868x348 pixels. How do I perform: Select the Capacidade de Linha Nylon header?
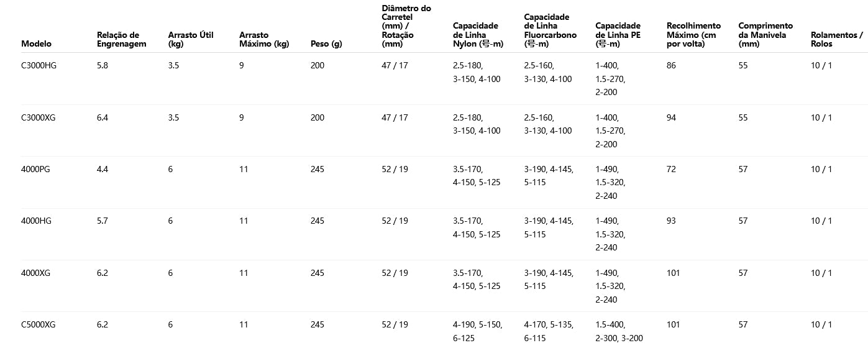tap(477, 35)
